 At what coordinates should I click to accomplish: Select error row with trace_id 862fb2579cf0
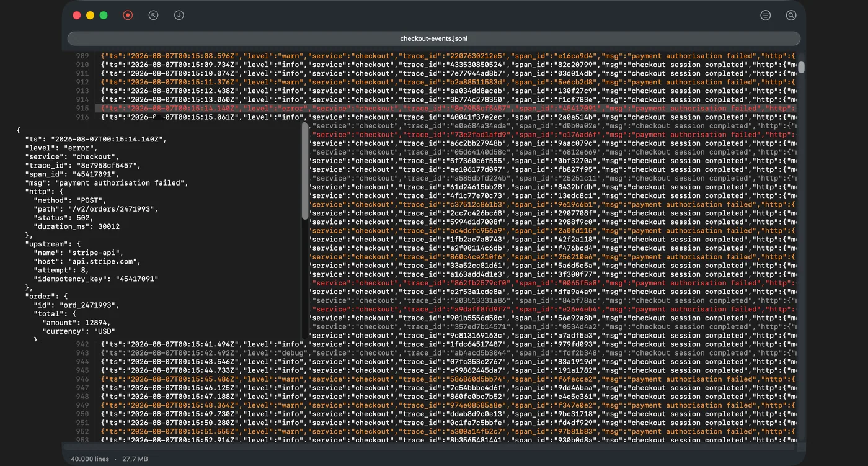(x=553, y=283)
